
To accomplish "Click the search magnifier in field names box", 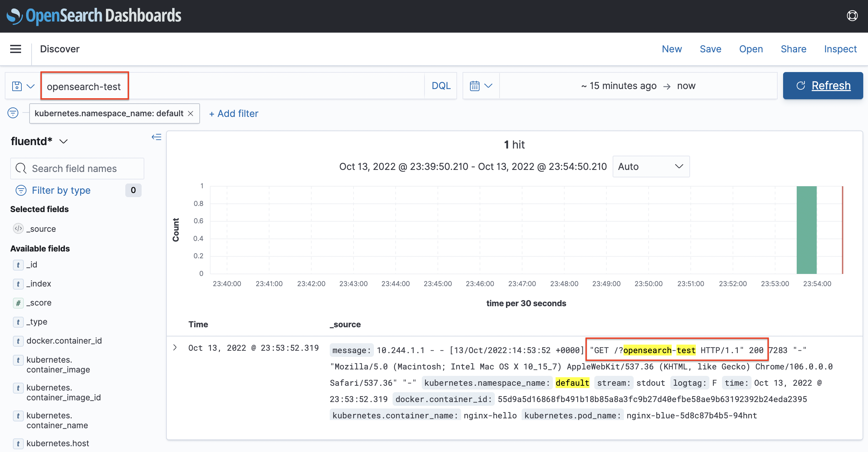I will click(21, 169).
